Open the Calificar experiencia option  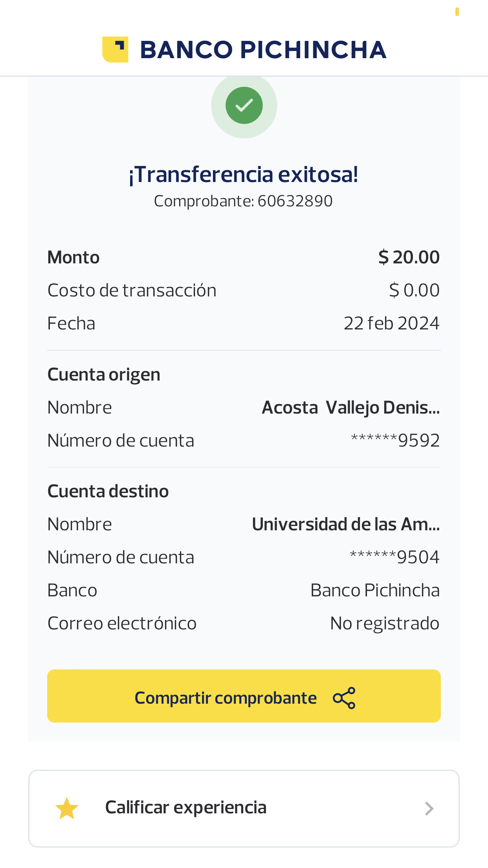coord(185,808)
